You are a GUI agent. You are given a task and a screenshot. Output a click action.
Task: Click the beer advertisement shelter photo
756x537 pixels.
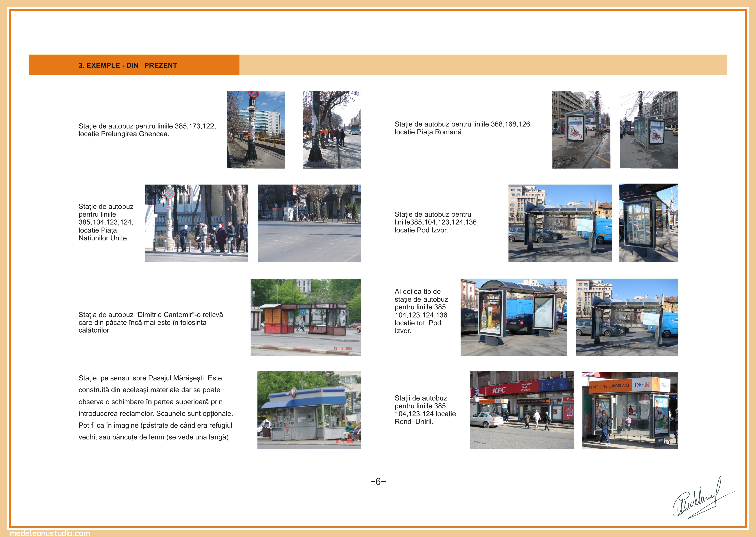[513, 317]
